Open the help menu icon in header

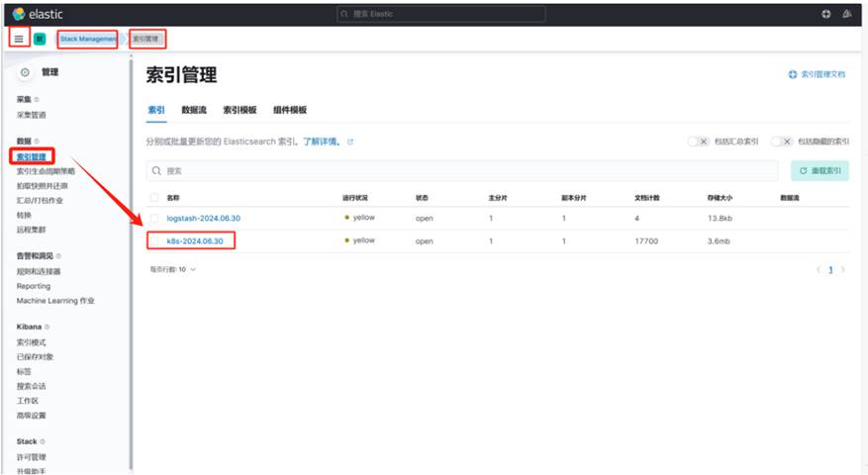pyautogui.click(x=825, y=14)
